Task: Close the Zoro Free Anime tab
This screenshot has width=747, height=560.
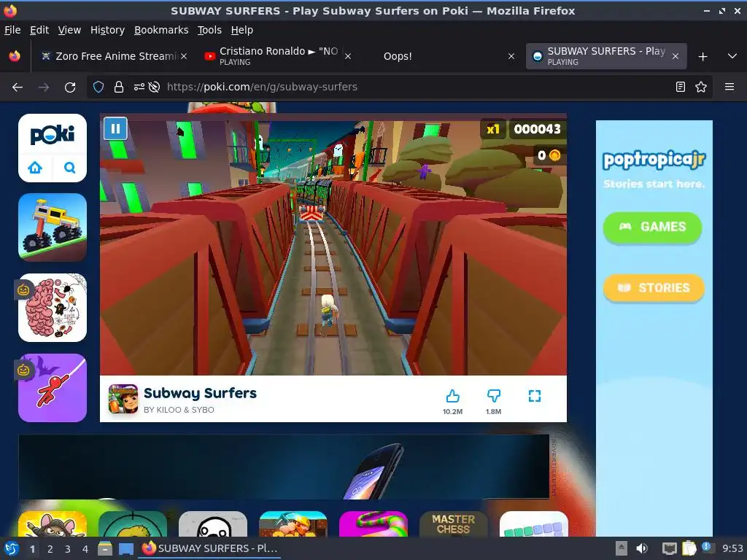Action: 184,56
